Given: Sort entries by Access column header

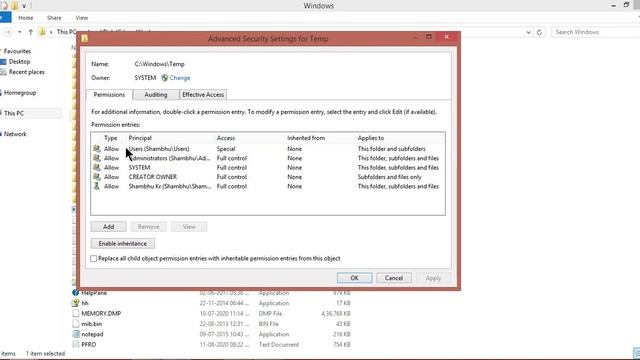Looking at the screenshot, I should [x=226, y=138].
